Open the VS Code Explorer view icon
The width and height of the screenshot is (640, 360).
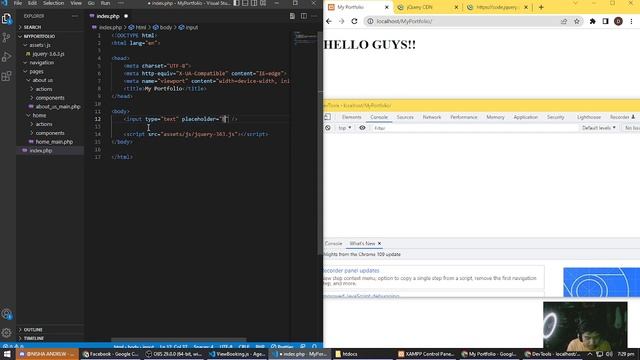click(x=7, y=19)
